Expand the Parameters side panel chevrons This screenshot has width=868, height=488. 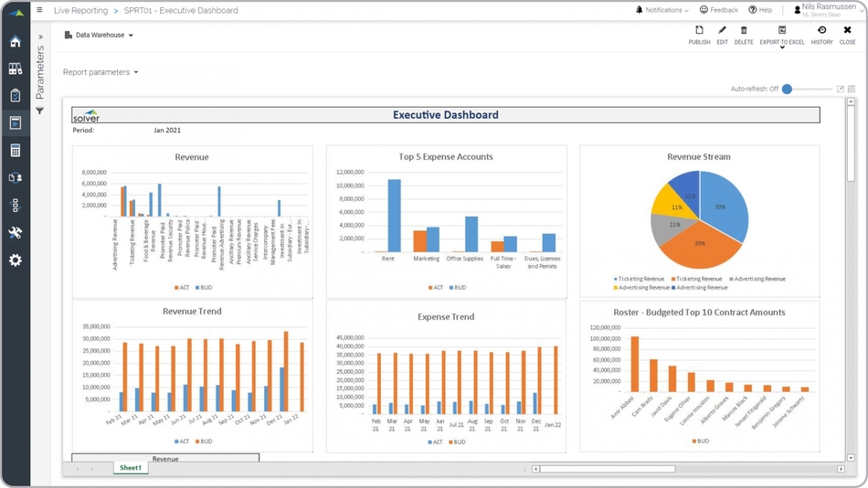click(40, 37)
